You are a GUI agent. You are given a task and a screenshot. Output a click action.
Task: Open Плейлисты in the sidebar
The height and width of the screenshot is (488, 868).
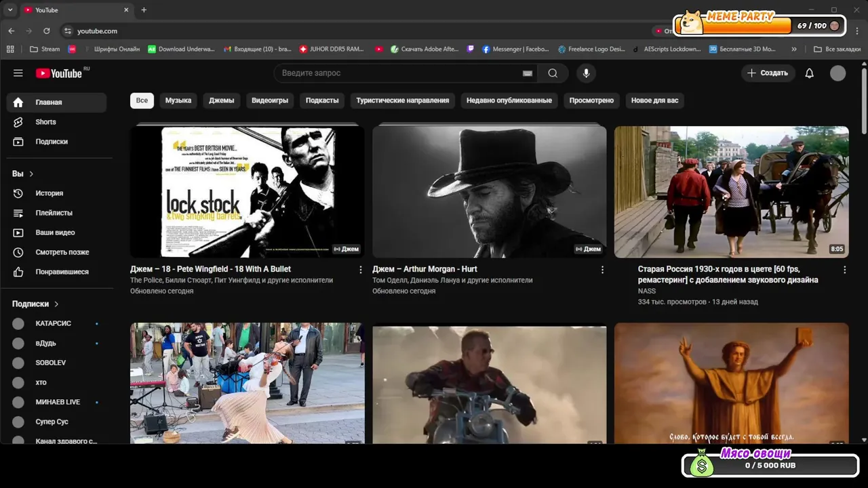click(56, 213)
